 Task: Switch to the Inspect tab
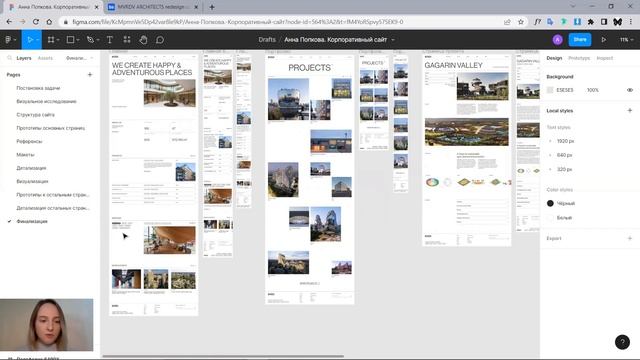click(x=604, y=58)
